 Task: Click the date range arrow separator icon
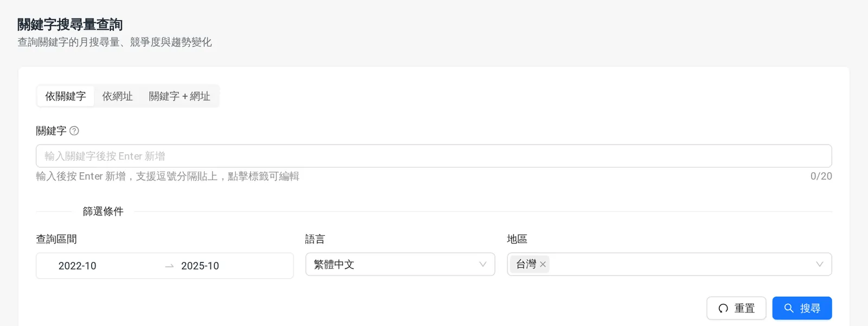click(169, 266)
